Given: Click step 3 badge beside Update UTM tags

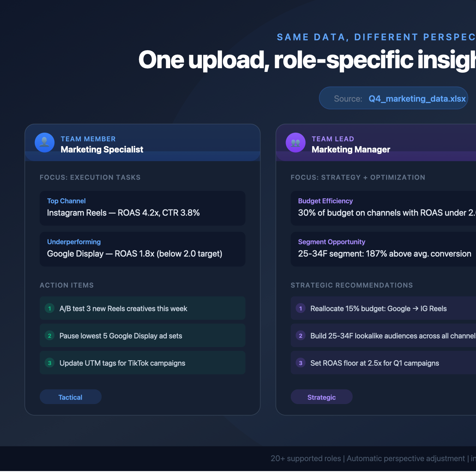Looking at the screenshot, I should click(49, 363).
